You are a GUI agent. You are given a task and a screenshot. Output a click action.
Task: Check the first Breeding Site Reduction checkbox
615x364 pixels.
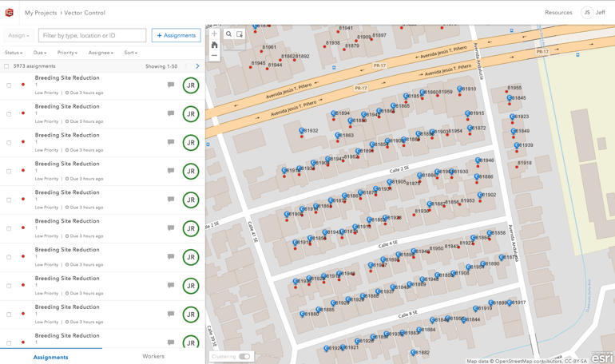(x=9, y=85)
